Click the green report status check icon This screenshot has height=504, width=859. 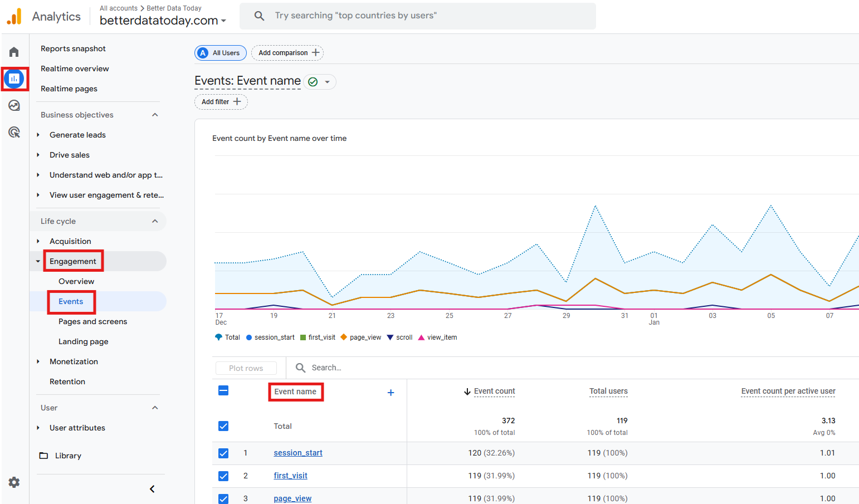[x=313, y=82]
